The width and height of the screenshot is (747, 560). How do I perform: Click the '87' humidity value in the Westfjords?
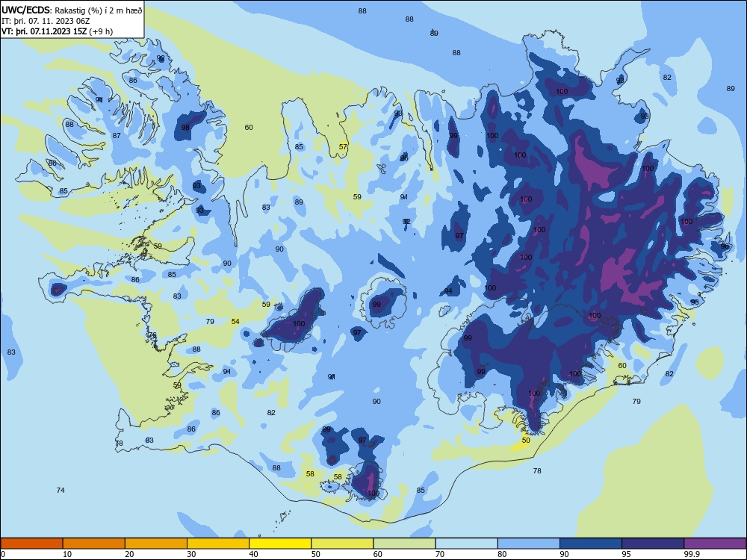click(117, 136)
